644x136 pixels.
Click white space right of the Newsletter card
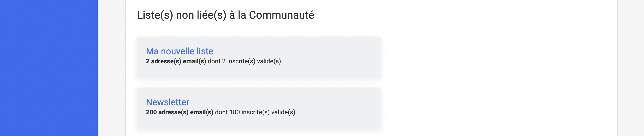[498, 108]
